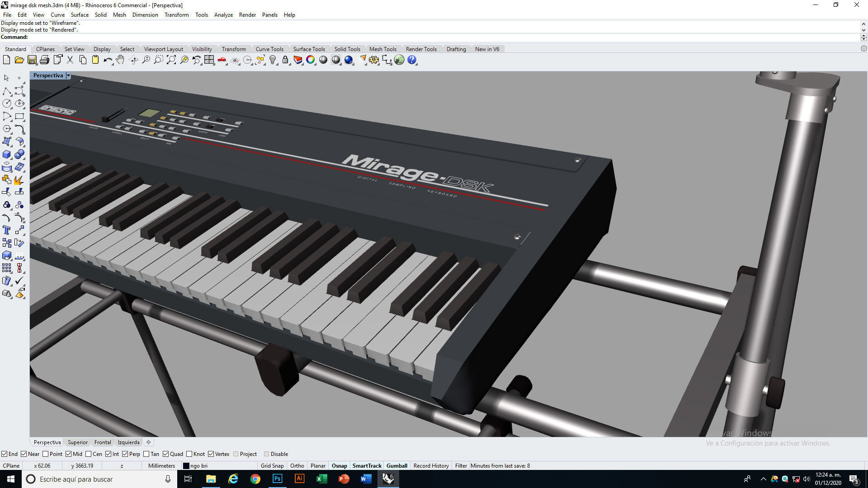Viewport: 868px width, 488px height.
Task: Click the Zoom Extents icon
Action: (171, 60)
